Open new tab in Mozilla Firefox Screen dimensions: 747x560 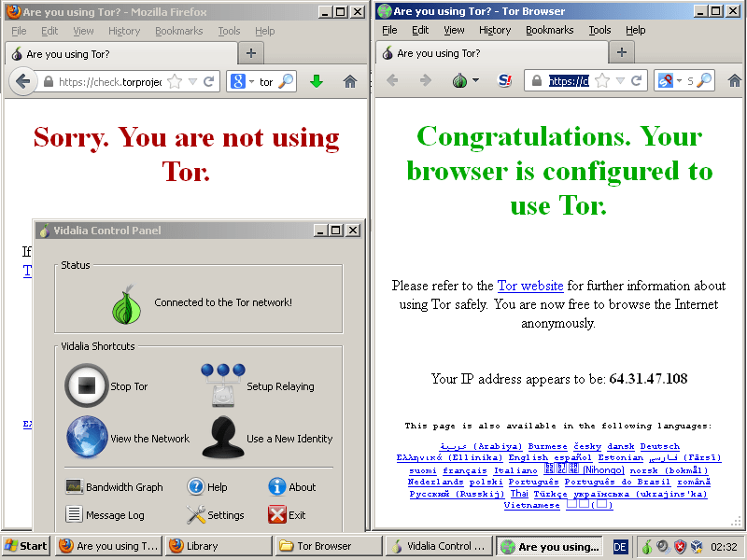tap(251, 53)
